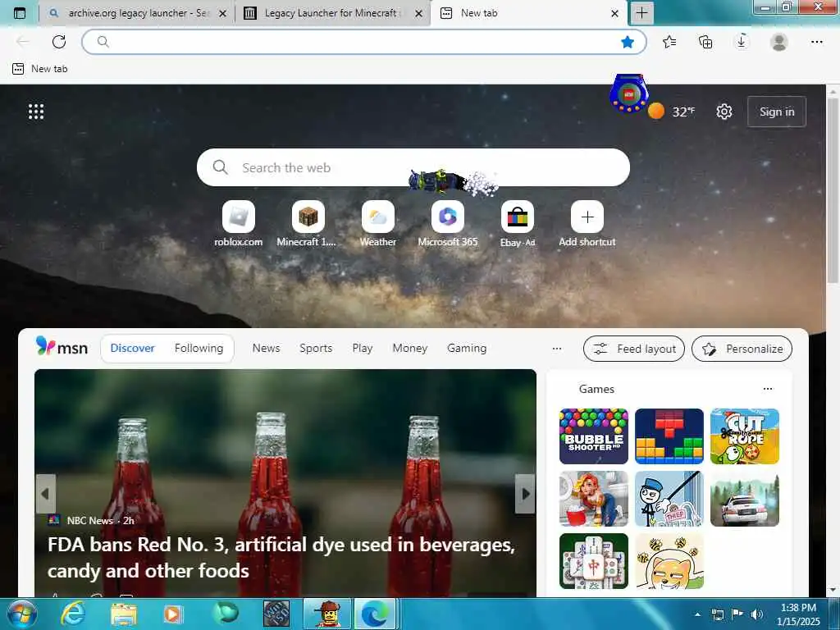Viewport: 840px width, 630px height.
Task: Select the Following feed tab
Action: (199, 348)
